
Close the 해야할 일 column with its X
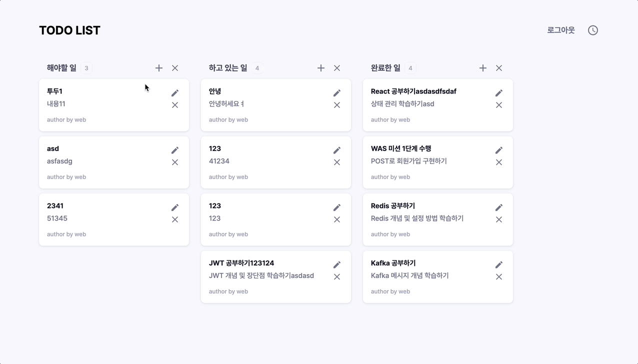point(174,68)
